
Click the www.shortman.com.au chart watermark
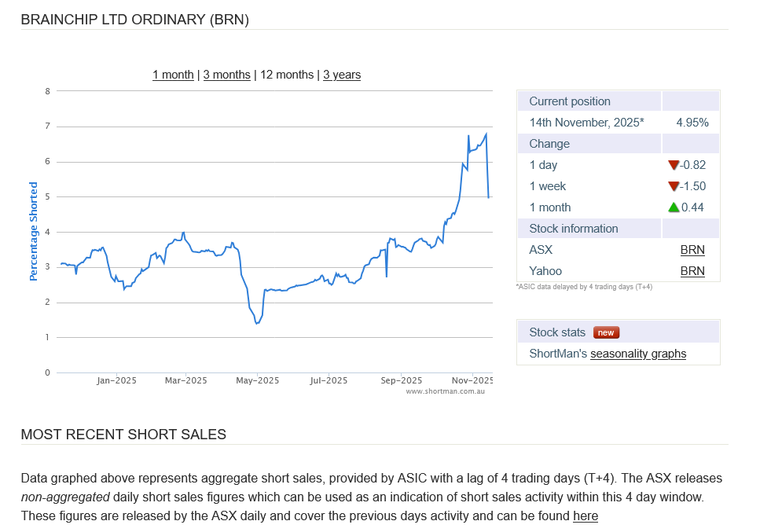445,391
